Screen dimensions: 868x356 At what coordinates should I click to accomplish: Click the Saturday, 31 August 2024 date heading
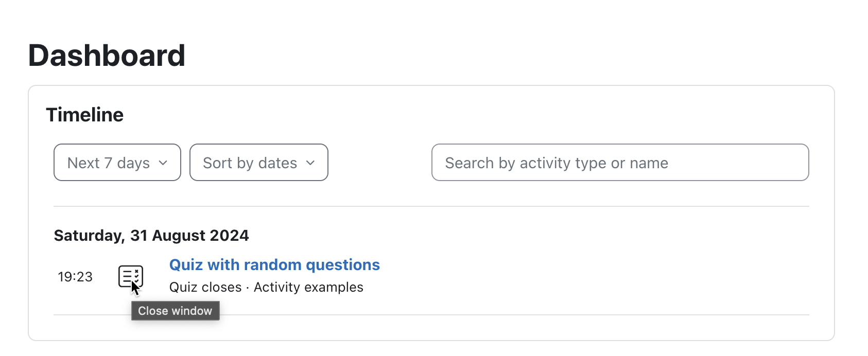tap(151, 235)
